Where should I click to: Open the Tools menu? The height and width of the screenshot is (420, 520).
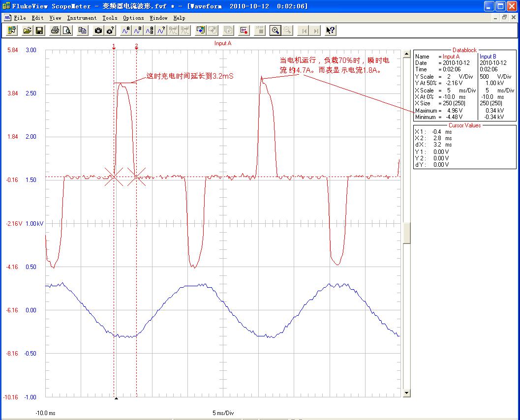110,18
